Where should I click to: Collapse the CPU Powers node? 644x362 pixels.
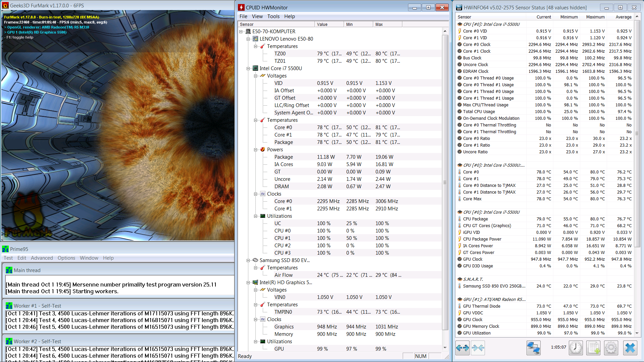(x=255, y=150)
